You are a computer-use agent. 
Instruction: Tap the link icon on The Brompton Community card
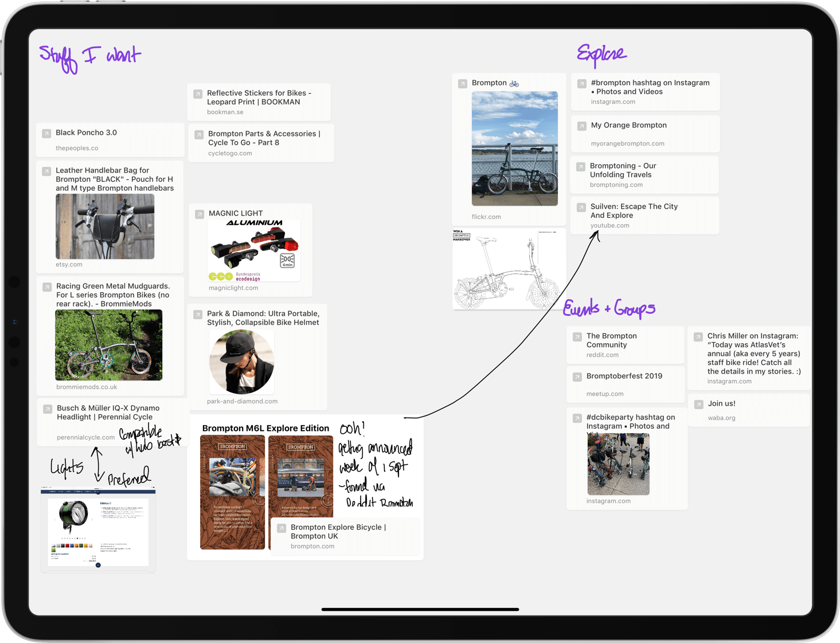(x=577, y=337)
